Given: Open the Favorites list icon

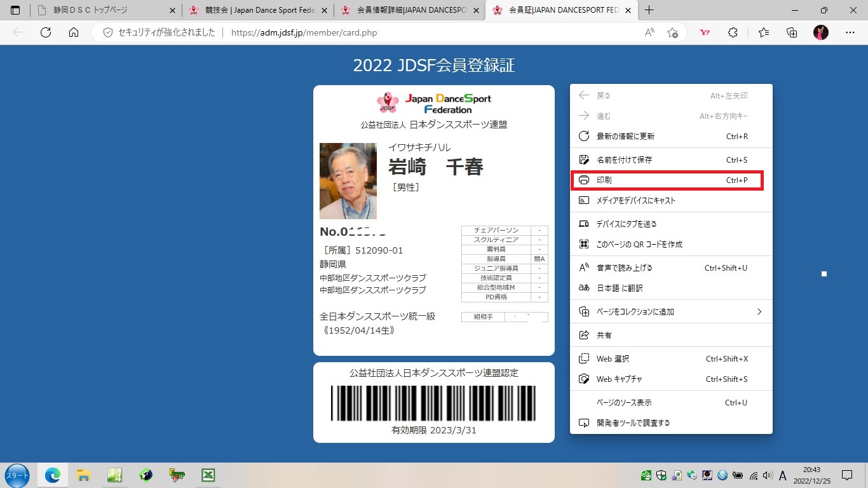Looking at the screenshot, I should tap(764, 32).
